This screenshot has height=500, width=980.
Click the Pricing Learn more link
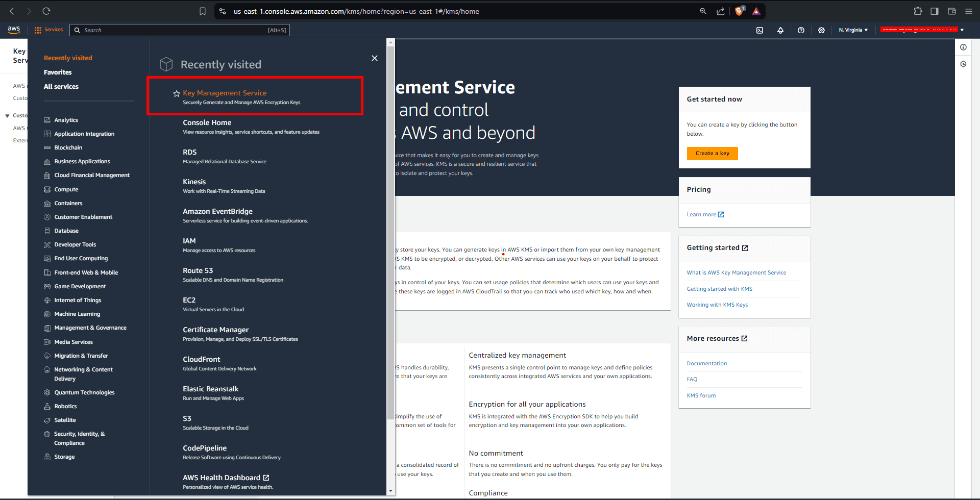tap(705, 215)
